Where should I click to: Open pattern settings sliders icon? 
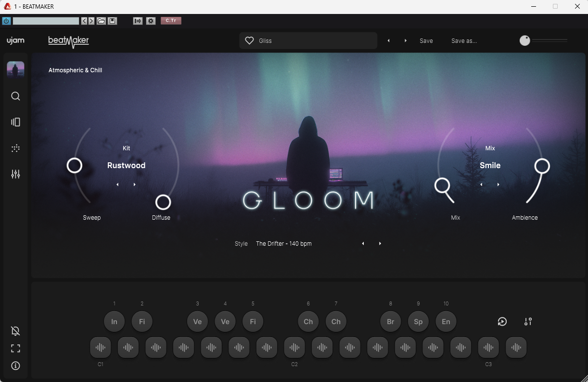(528, 322)
